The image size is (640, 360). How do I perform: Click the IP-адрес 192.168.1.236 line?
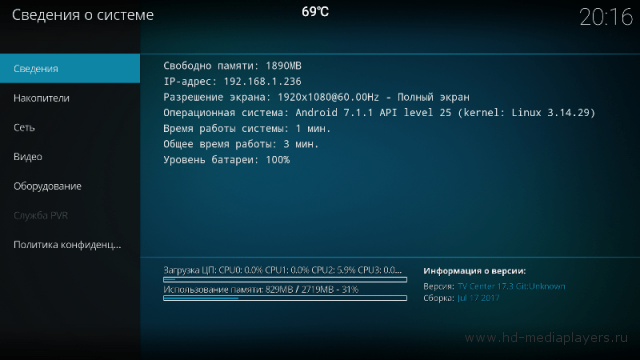pos(232,82)
